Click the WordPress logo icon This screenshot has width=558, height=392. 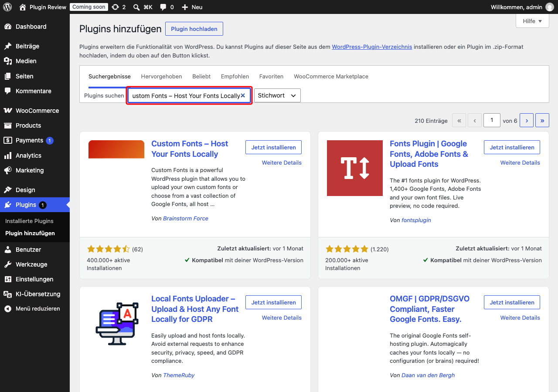click(x=7, y=7)
